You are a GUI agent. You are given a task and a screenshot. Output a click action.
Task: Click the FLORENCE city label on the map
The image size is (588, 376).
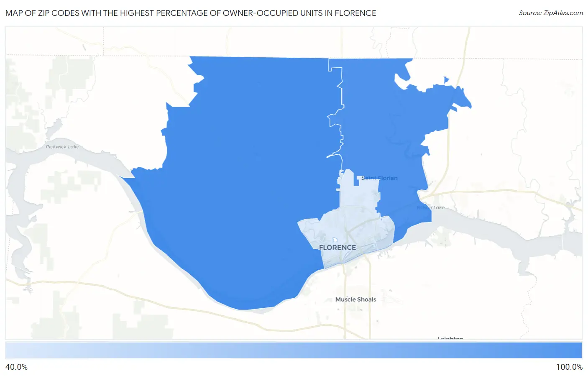pos(337,247)
